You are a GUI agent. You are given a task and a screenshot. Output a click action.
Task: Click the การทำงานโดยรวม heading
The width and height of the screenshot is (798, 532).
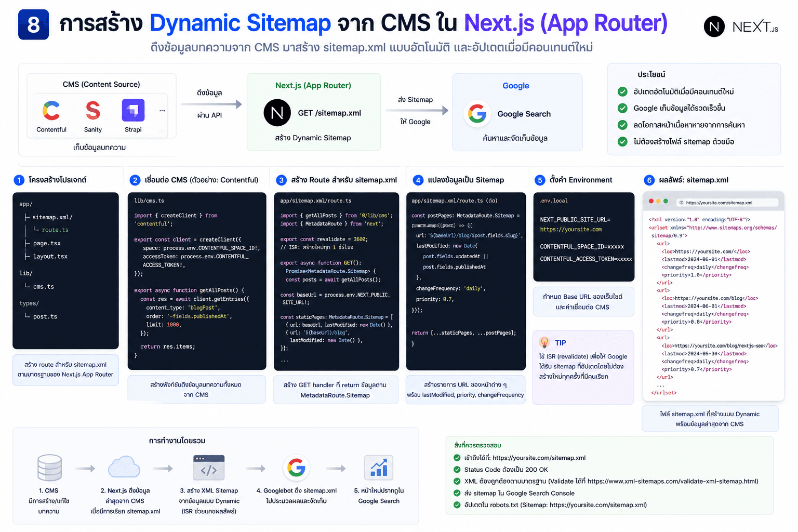coord(177,441)
